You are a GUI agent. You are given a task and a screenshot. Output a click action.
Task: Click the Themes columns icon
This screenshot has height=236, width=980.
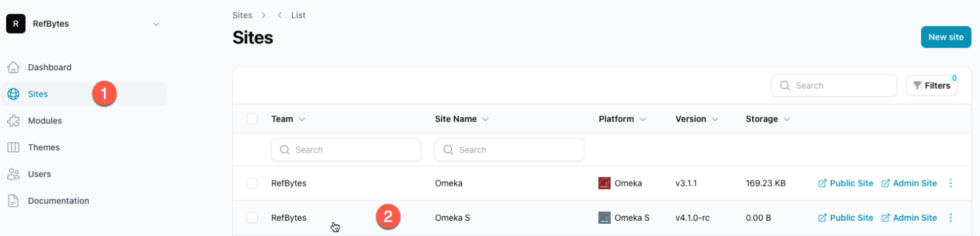(13, 147)
